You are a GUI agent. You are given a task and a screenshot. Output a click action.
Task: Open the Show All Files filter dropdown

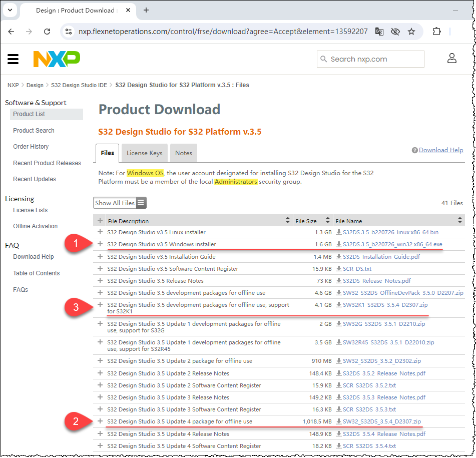point(120,203)
